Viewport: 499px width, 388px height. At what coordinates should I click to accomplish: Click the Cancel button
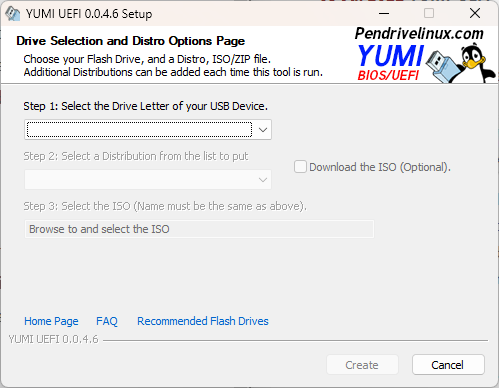point(448,365)
